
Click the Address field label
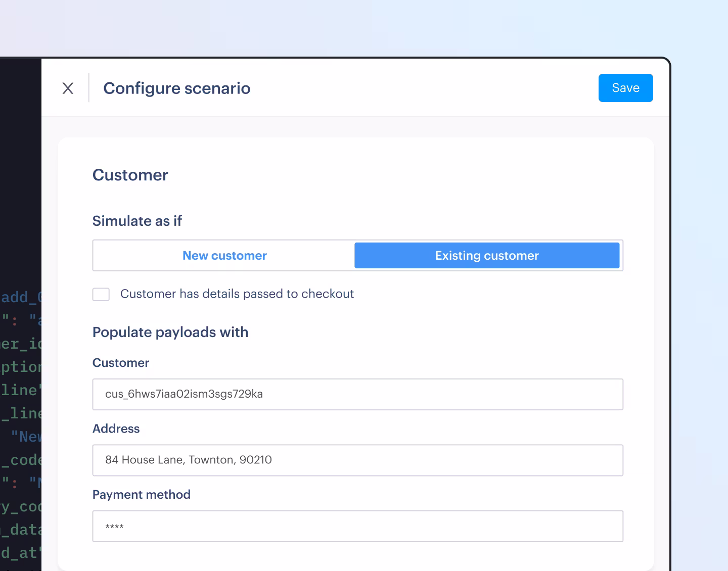tap(116, 429)
